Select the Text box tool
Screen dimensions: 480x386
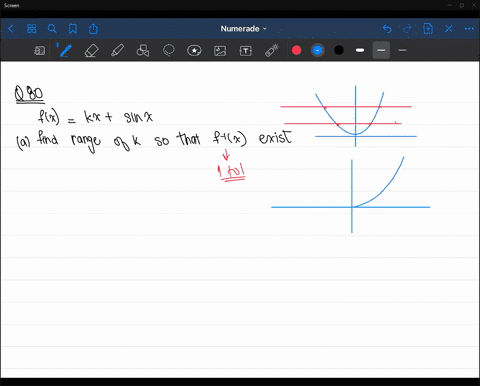coord(246,51)
